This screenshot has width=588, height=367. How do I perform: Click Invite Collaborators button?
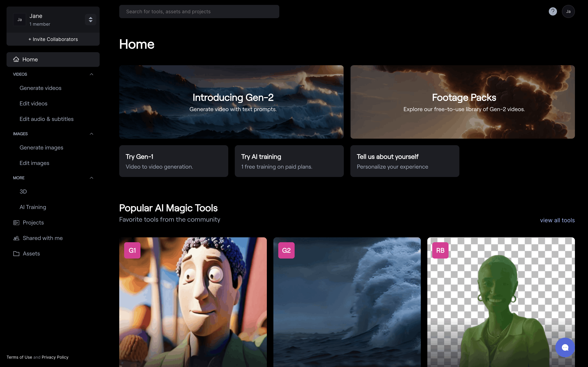(x=53, y=39)
